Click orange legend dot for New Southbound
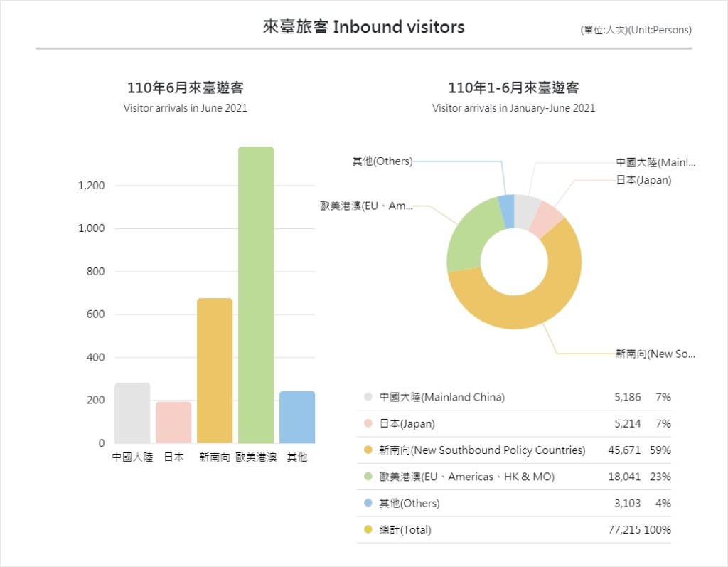 [x=368, y=450]
